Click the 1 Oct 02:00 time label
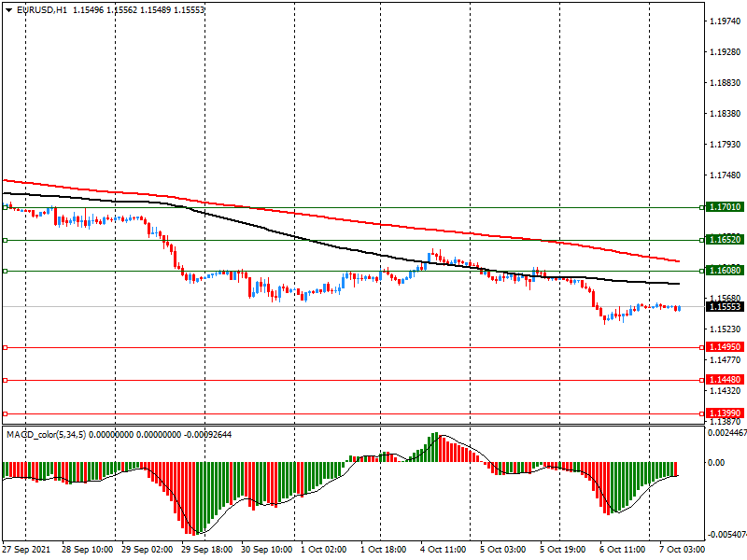Viewport: 747px width, 560px height. [x=323, y=550]
